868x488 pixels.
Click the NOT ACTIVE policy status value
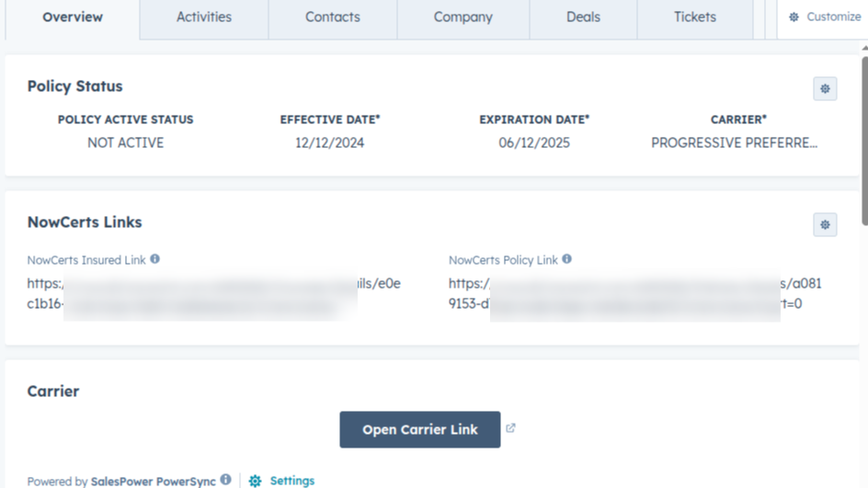(x=125, y=142)
